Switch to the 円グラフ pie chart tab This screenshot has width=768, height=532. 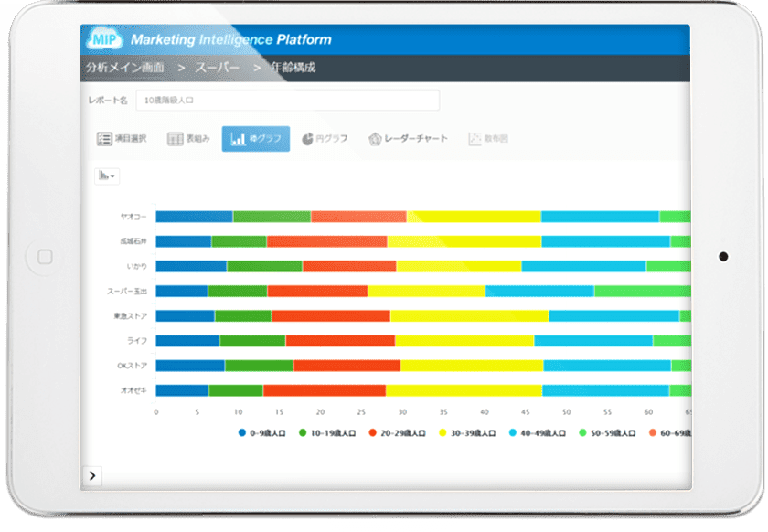pos(325,139)
